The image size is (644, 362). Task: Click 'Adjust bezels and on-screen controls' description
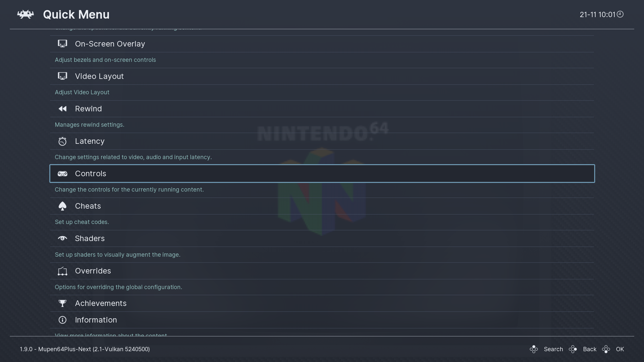(105, 60)
